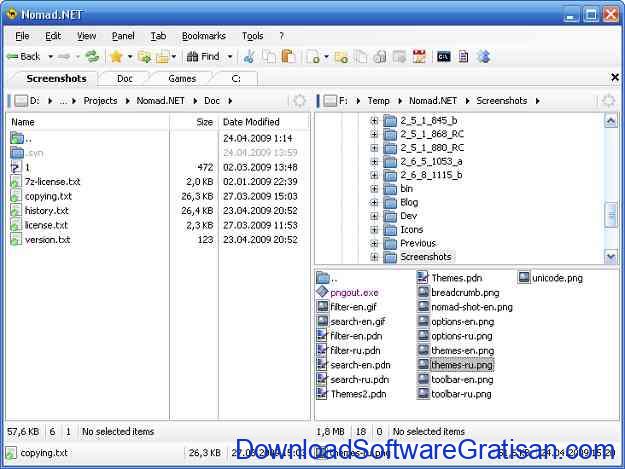Open the command prompt console icon
The image size is (625, 469).
pos(444,57)
